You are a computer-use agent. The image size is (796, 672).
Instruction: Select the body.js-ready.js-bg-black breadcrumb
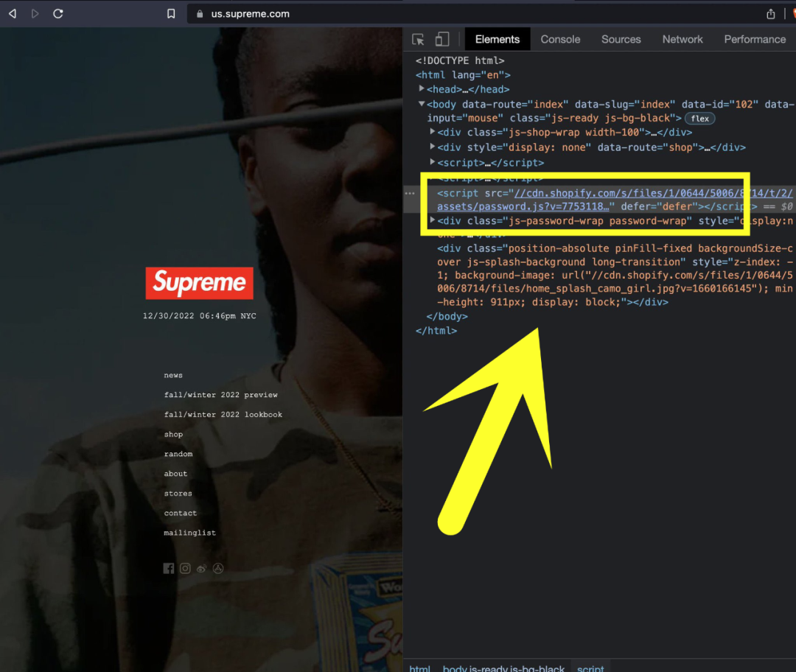click(503, 668)
